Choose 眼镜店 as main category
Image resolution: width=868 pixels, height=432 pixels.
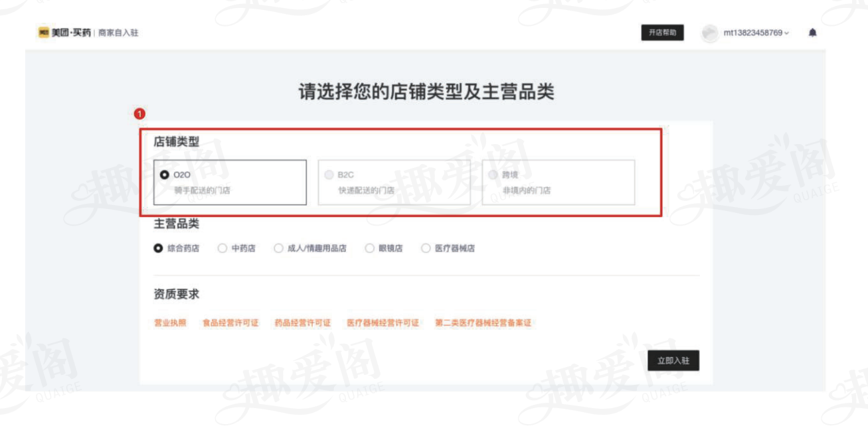pyautogui.click(x=369, y=248)
